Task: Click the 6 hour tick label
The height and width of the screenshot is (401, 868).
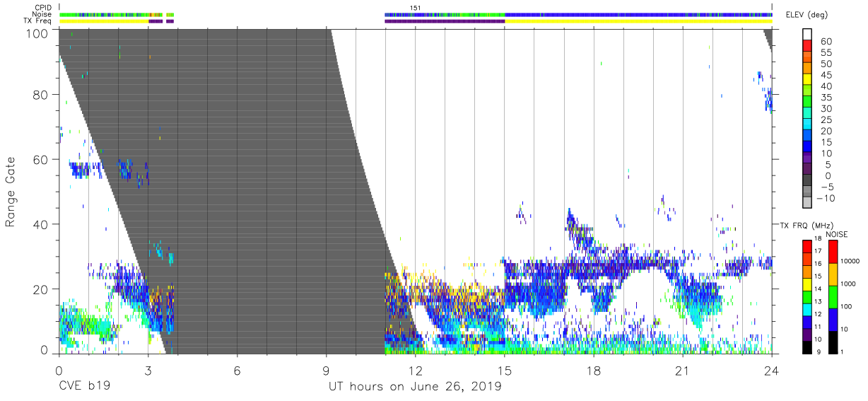Action: [237, 370]
